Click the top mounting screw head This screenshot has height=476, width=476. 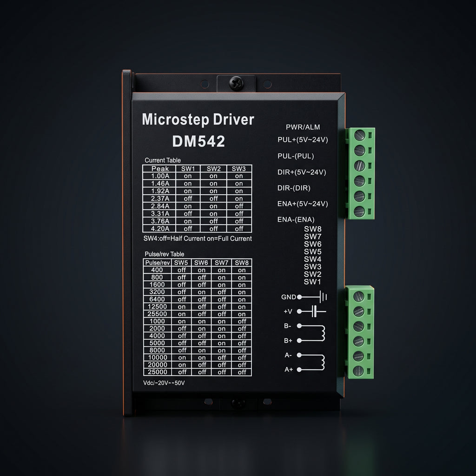pyautogui.click(x=236, y=83)
